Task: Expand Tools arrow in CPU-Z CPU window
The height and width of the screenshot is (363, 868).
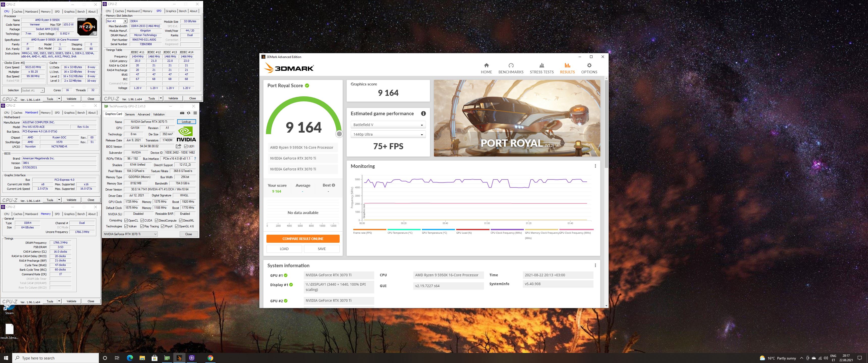Action: point(59,99)
